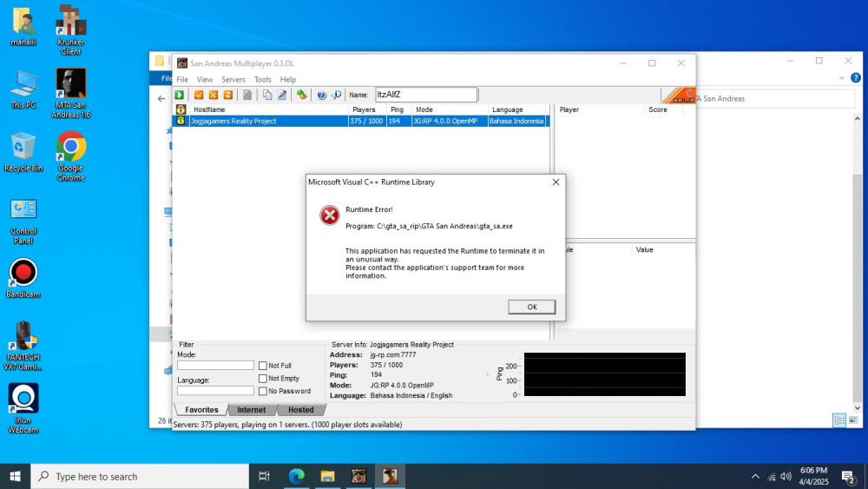The image size is (868, 489).
Task: Click the Copy Server Info icon
Action: (x=267, y=95)
